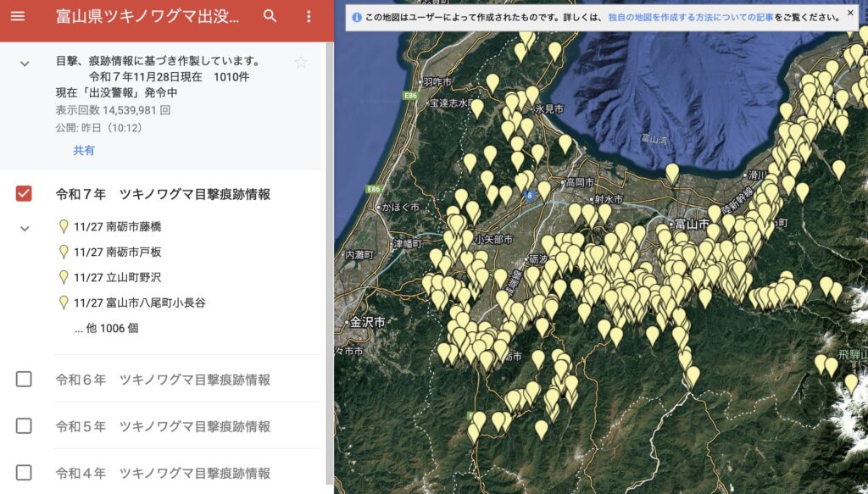
Task: Open the three-dot more options menu
Action: pos(309,17)
